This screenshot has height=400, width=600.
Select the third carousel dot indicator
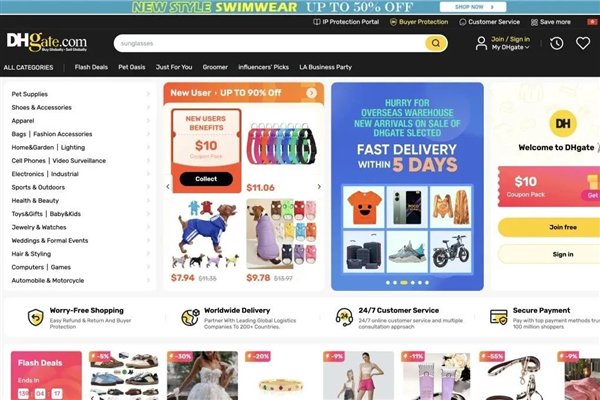[403, 282]
